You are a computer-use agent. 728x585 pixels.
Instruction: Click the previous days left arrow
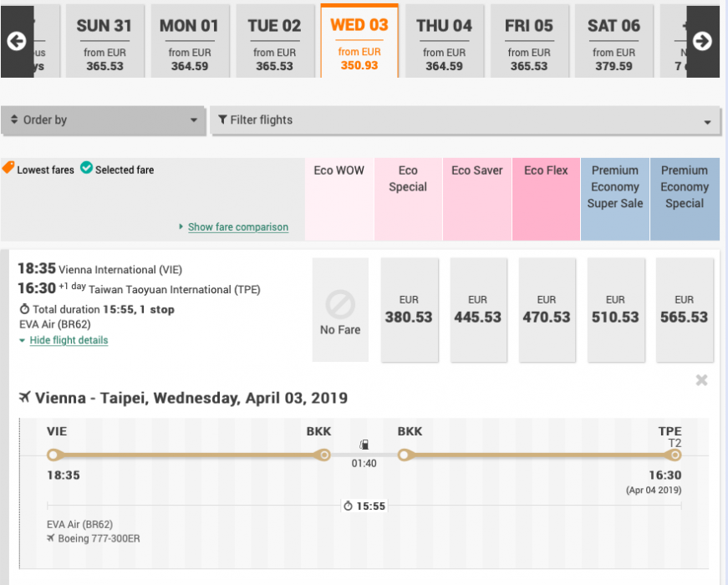click(x=16, y=41)
